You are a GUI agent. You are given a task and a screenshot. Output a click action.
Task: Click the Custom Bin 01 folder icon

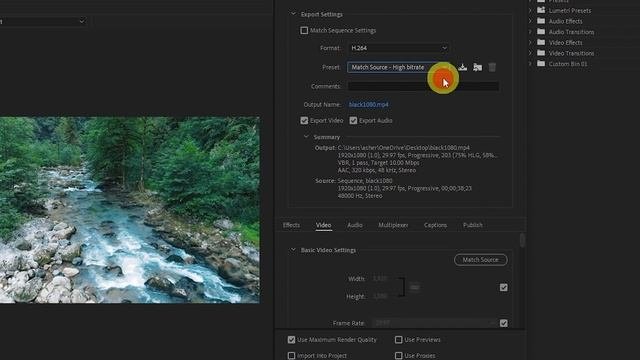(541, 63)
